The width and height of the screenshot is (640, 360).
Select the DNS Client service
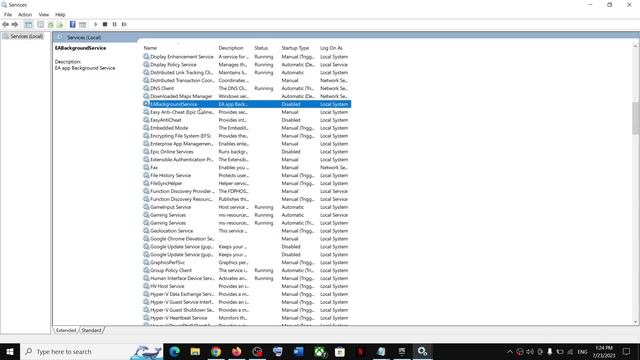coord(247,88)
